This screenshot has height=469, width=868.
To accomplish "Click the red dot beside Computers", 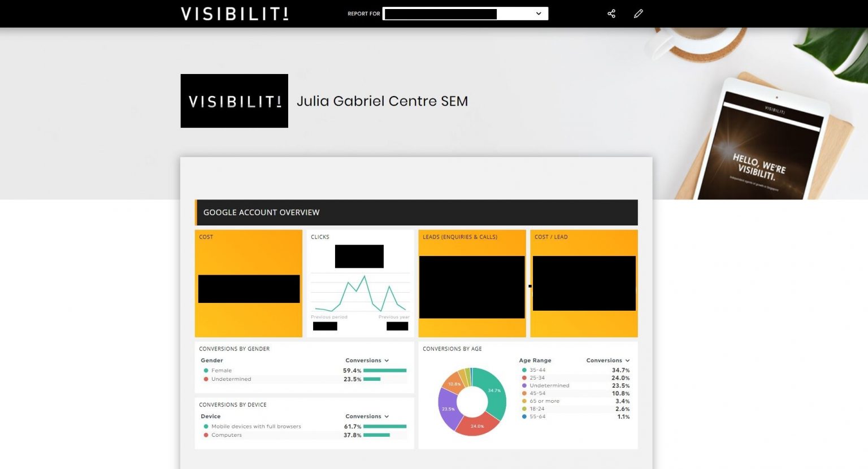I will tap(206, 435).
